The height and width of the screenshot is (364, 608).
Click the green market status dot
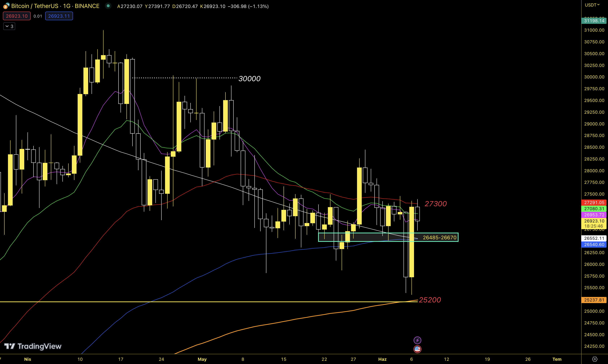[x=108, y=6]
